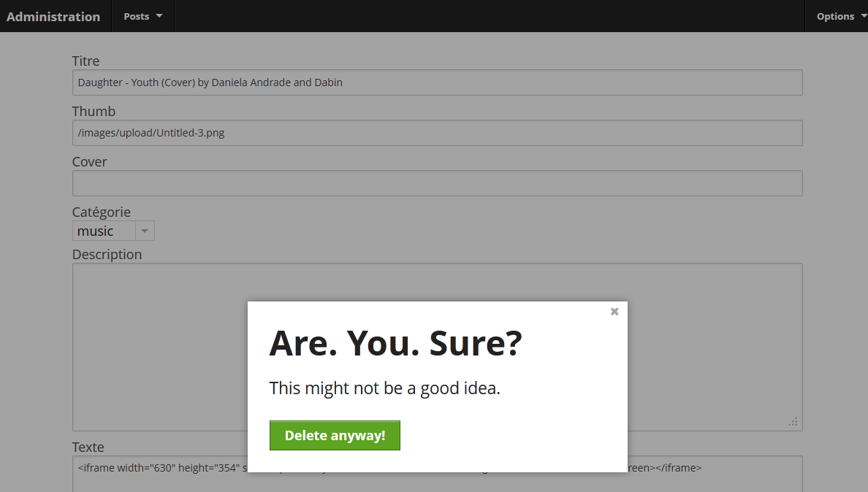
Task: Click the caret arrow beside Options
Action: 863,16
